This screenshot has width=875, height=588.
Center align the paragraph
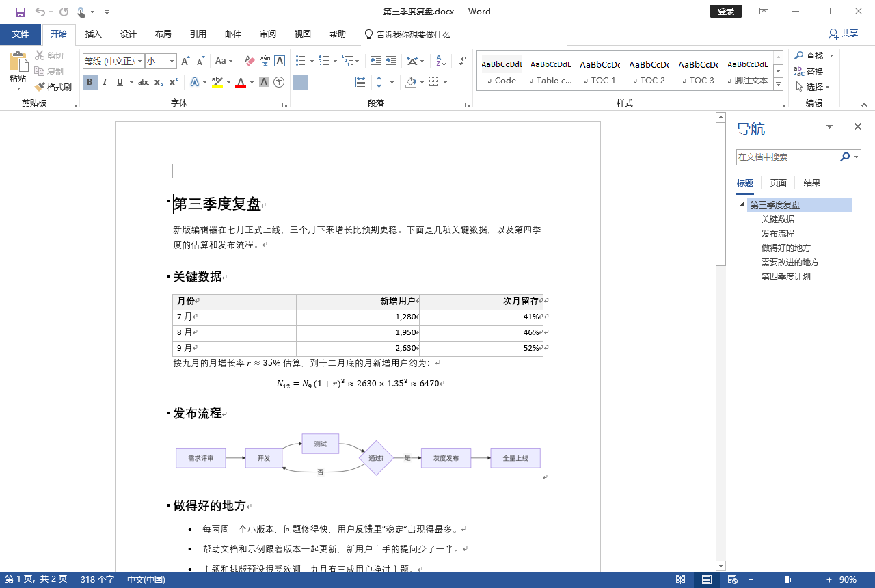(x=316, y=82)
